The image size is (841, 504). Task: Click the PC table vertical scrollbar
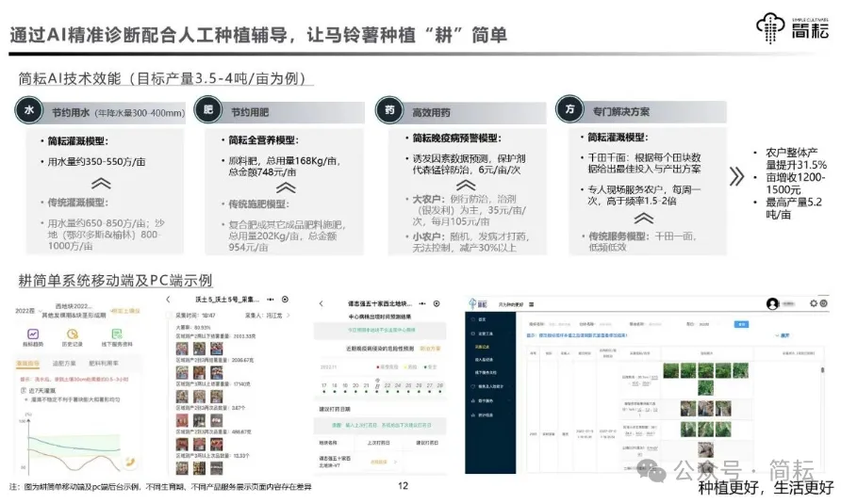(x=822, y=369)
